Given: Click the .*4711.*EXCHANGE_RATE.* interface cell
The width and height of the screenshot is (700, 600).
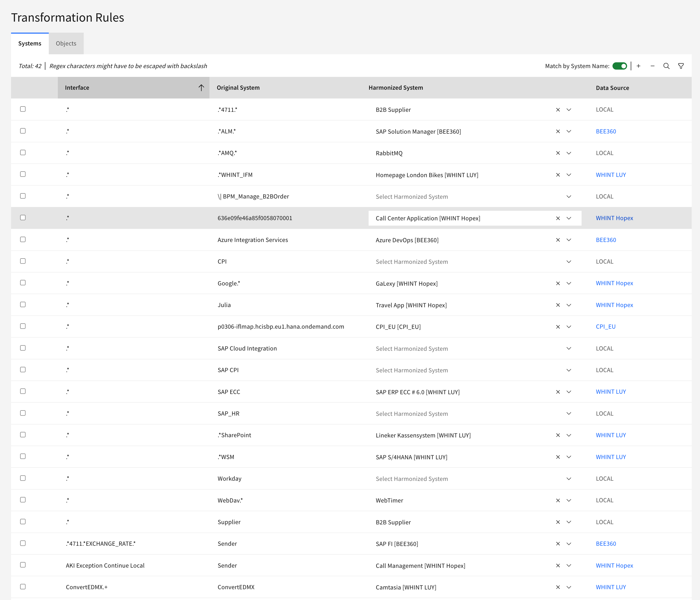Looking at the screenshot, I should coord(101,544).
